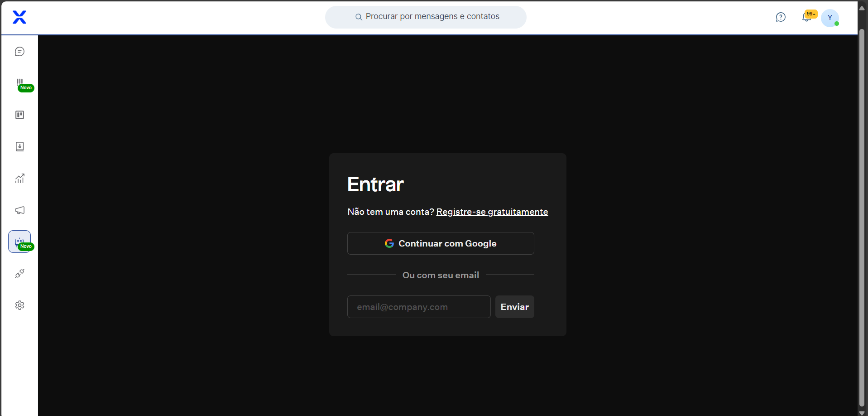This screenshot has width=868, height=416.
Task: Open the campaigns megaphone icon
Action: click(19, 210)
